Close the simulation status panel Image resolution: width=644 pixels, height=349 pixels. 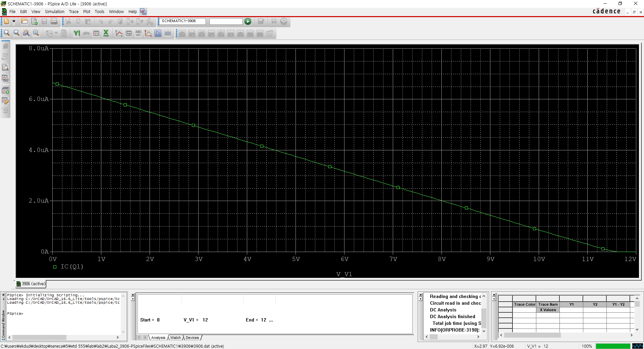(133, 295)
